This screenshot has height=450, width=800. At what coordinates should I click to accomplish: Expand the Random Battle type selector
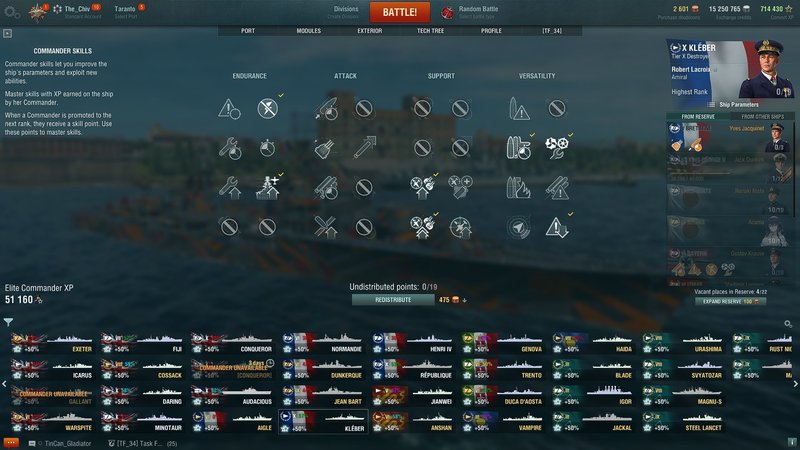470,12
